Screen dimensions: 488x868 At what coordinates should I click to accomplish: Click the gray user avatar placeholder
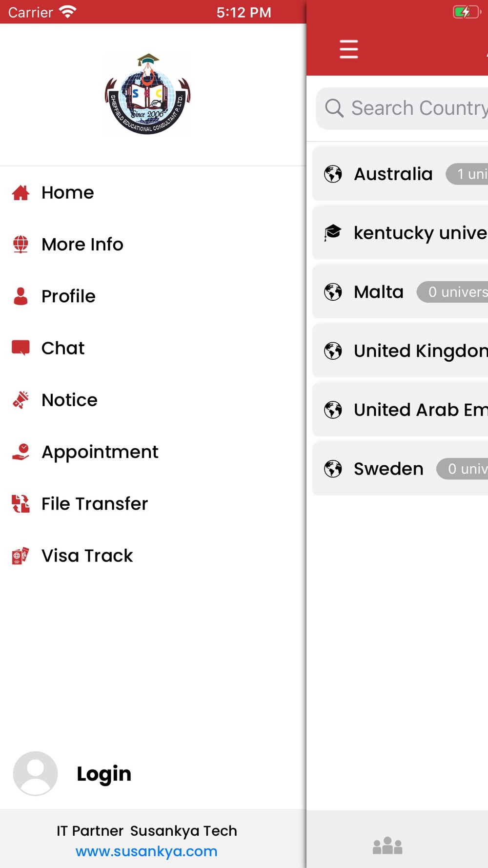click(35, 773)
